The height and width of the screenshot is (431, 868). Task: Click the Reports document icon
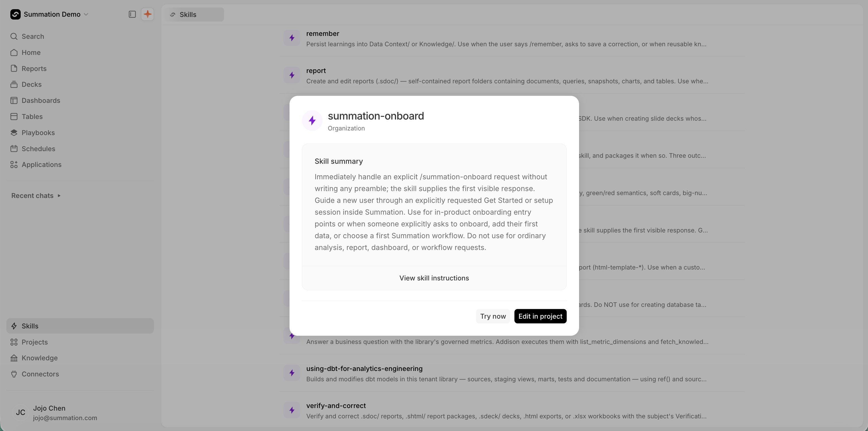[14, 68]
